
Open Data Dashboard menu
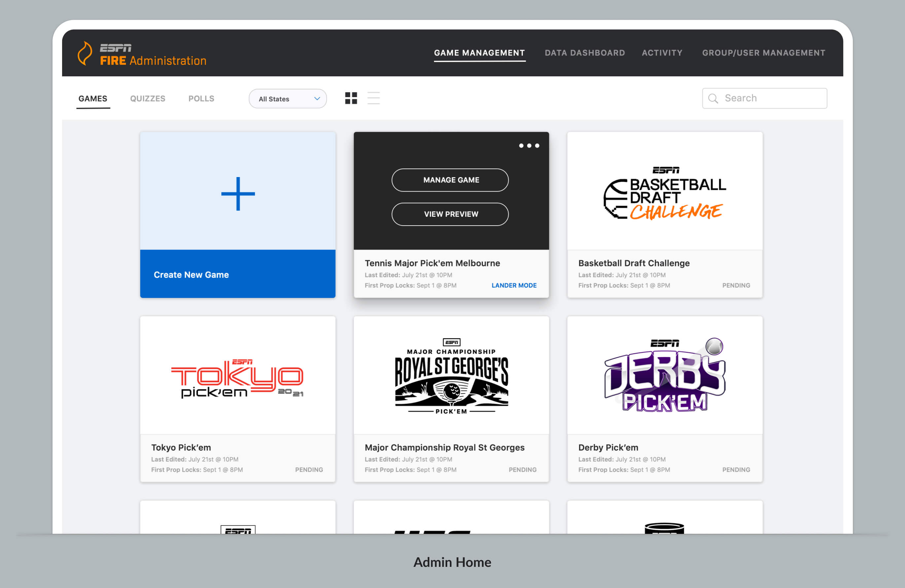tap(584, 53)
